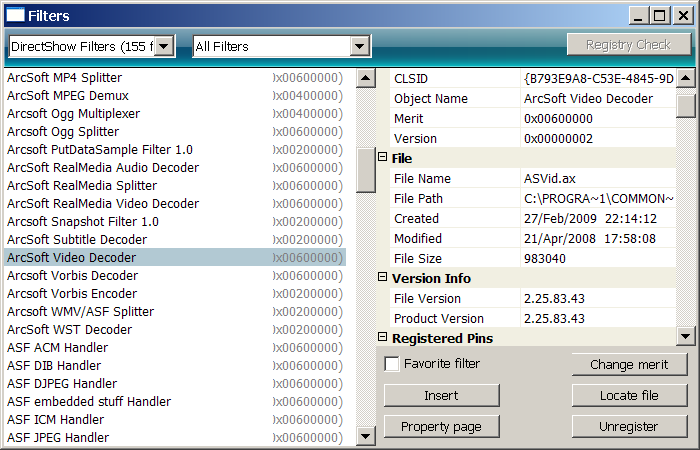700x450 pixels.
Task: Select Arcsoft Ogg Splitter filter
Action: (x=175, y=132)
